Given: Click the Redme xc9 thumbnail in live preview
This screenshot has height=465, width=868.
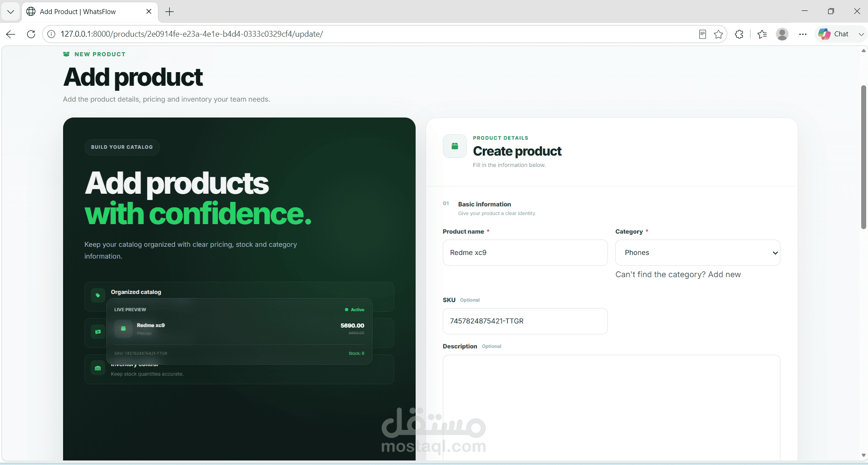Looking at the screenshot, I should pos(123,328).
